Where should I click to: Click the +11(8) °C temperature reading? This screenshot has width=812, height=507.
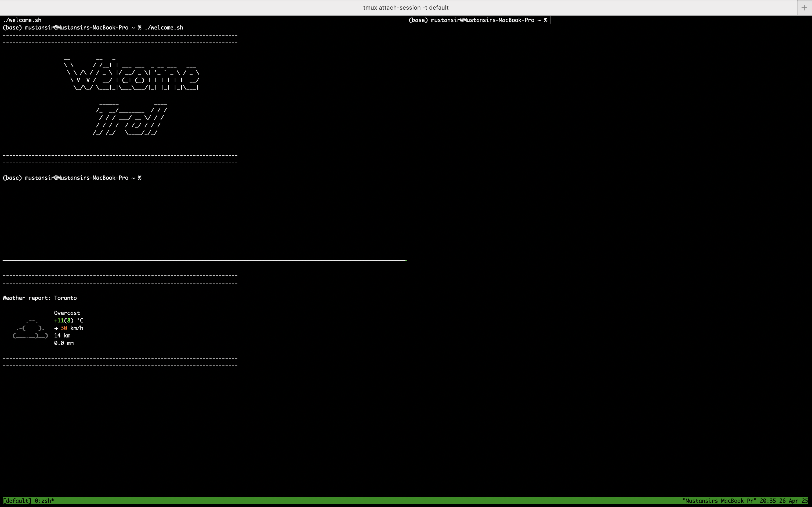coord(68,321)
